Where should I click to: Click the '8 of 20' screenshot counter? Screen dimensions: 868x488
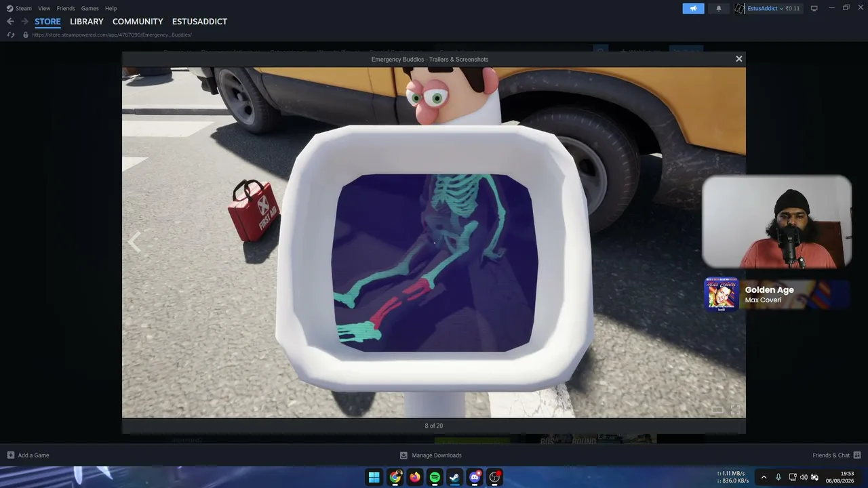click(434, 426)
